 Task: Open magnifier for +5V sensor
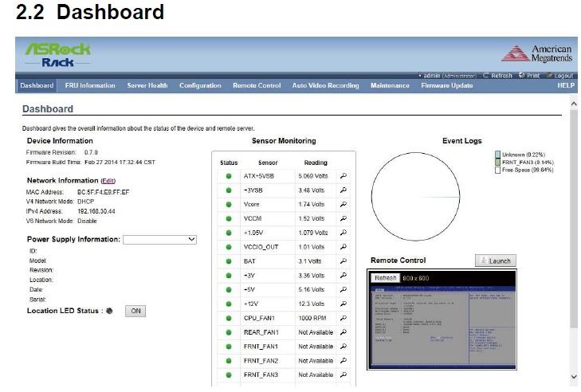point(343,289)
